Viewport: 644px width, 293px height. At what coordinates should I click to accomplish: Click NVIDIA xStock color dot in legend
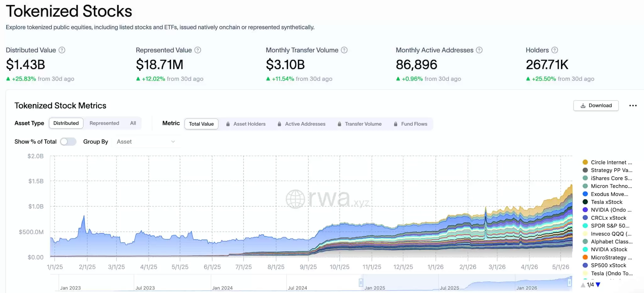(585, 249)
